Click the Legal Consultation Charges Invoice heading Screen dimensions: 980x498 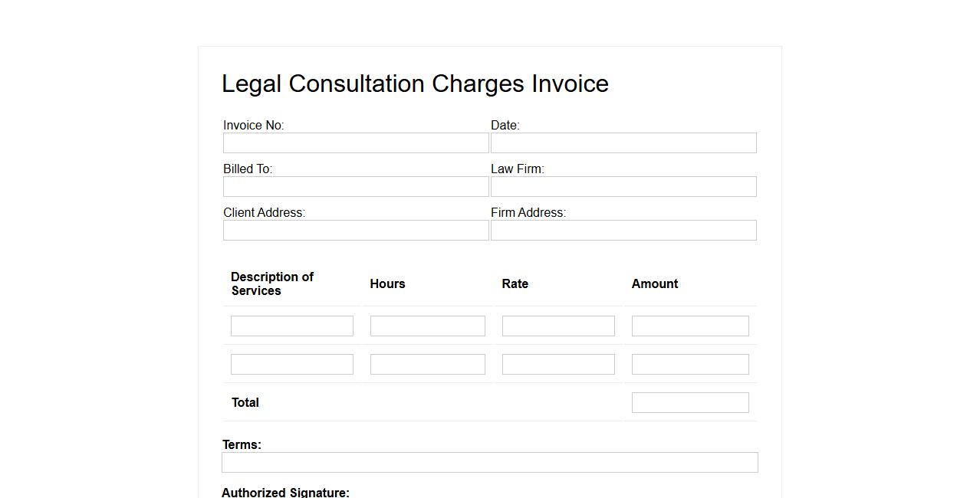point(415,84)
